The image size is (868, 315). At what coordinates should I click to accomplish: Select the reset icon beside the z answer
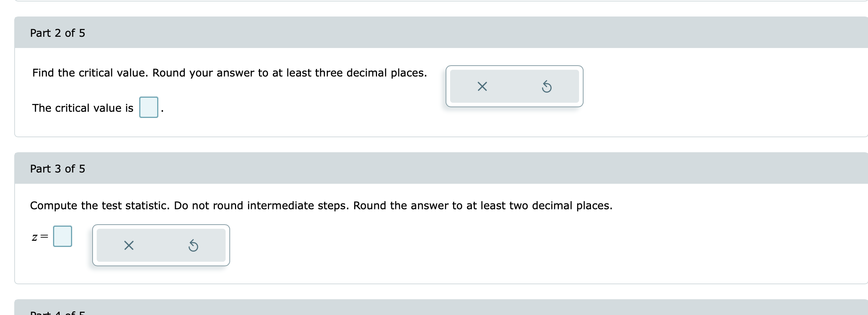click(x=193, y=245)
